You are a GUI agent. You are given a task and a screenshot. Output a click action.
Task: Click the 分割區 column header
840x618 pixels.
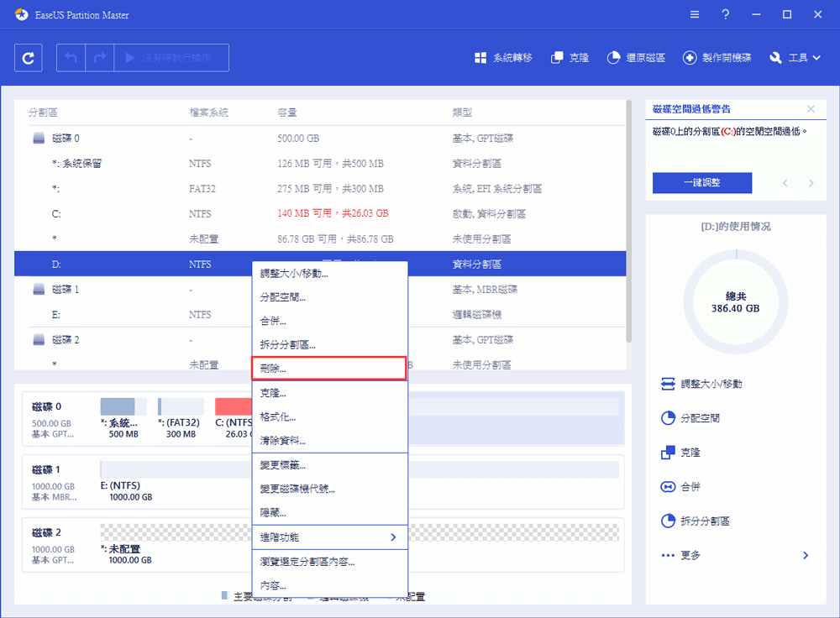click(43, 113)
